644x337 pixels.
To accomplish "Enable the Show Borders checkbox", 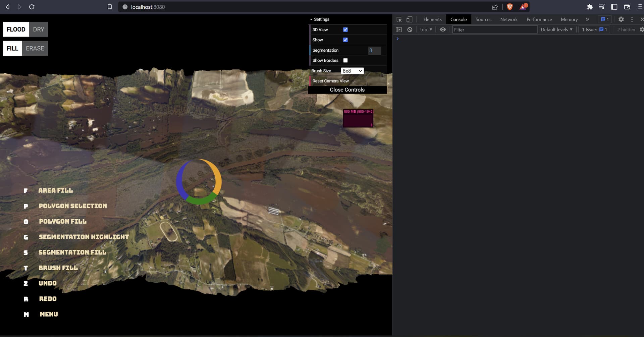I will coord(345,60).
